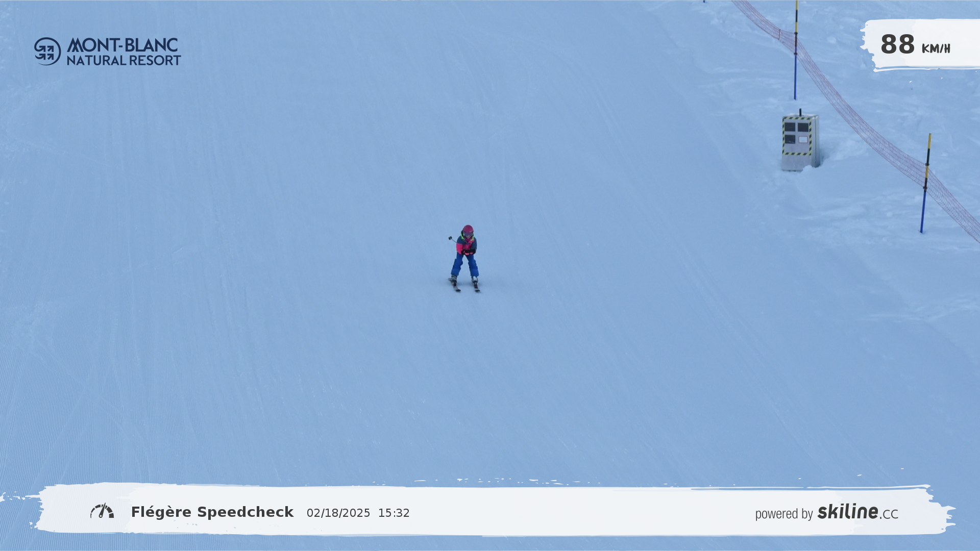Click the Flégère Speedcheck title

(212, 512)
